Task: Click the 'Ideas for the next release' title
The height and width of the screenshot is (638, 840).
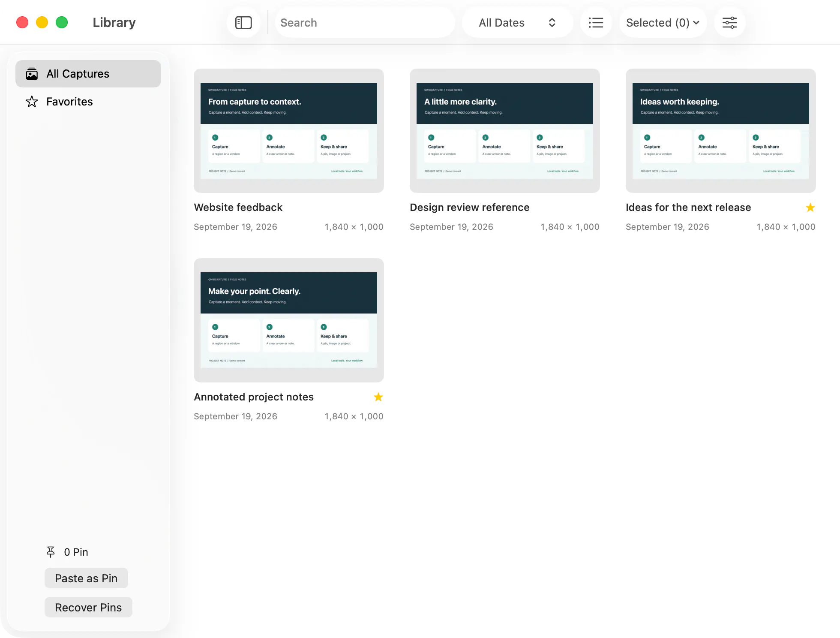Action: [x=688, y=208]
